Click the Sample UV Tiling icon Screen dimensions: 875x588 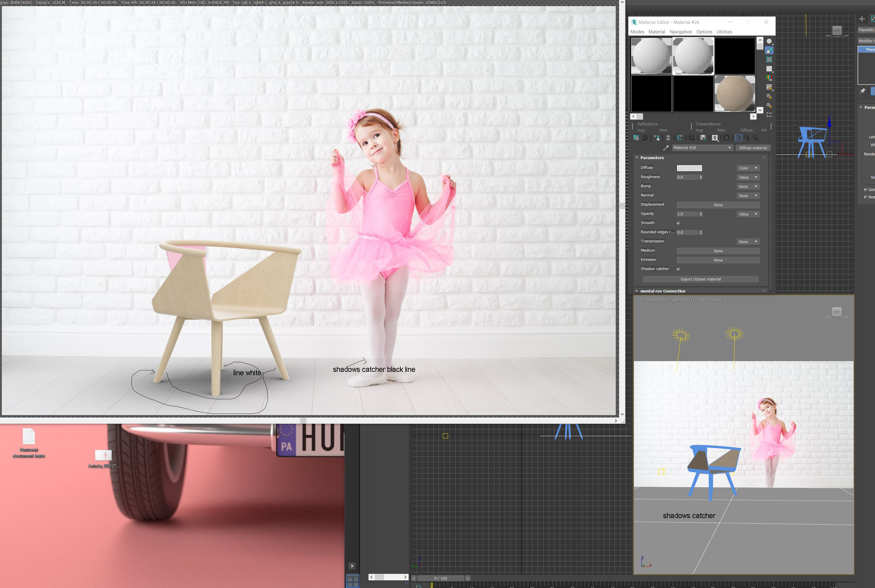click(769, 69)
